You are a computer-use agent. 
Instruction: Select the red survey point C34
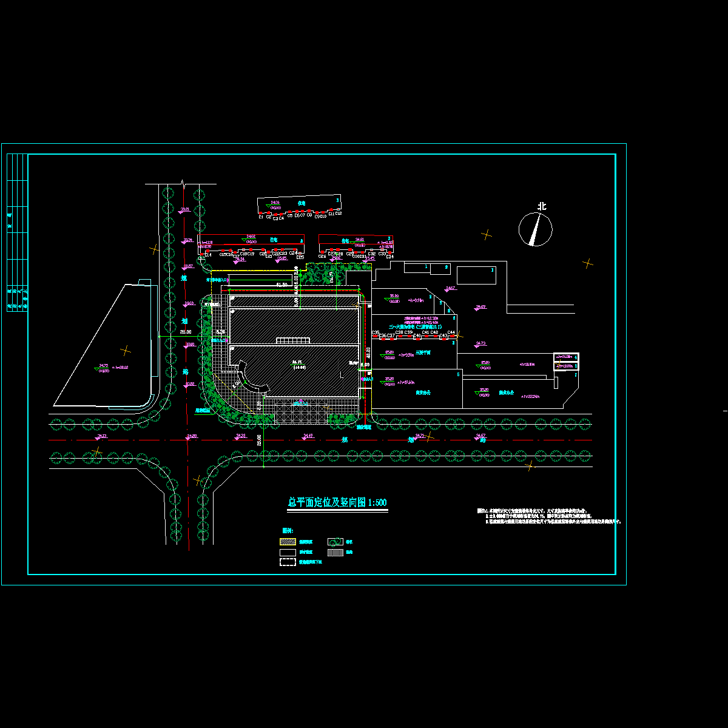coord(389,253)
